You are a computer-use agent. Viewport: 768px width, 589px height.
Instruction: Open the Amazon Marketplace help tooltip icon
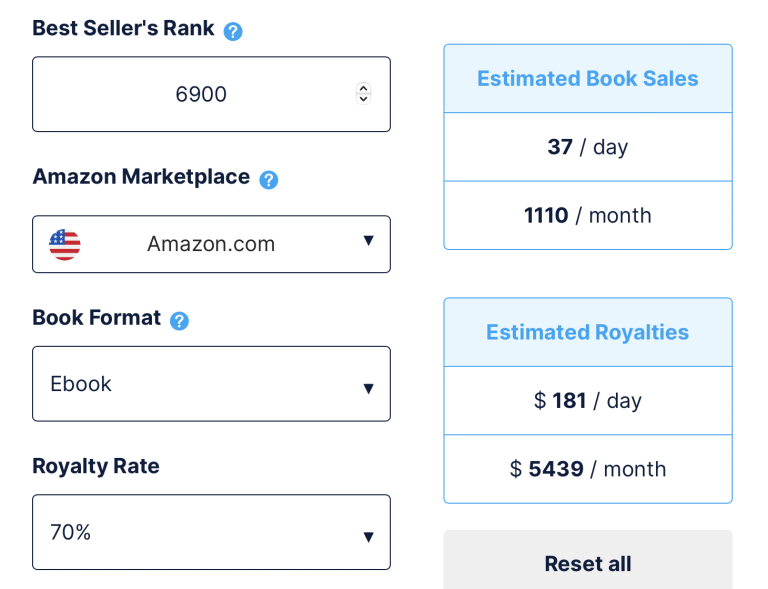tap(268, 180)
